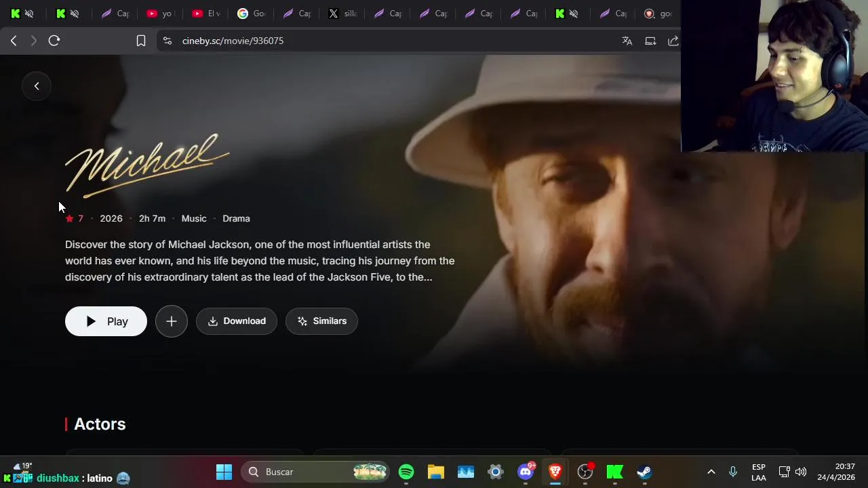Open Discord from the taskbar
This screenshot has height=488, width=868.
point(526,472)
